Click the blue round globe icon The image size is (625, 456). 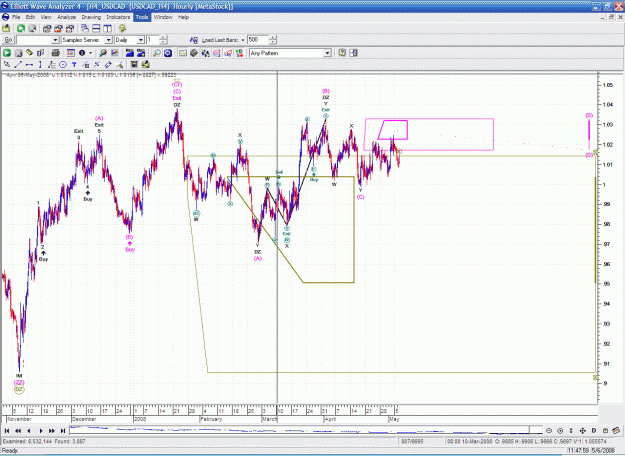(x=168, y=53)
